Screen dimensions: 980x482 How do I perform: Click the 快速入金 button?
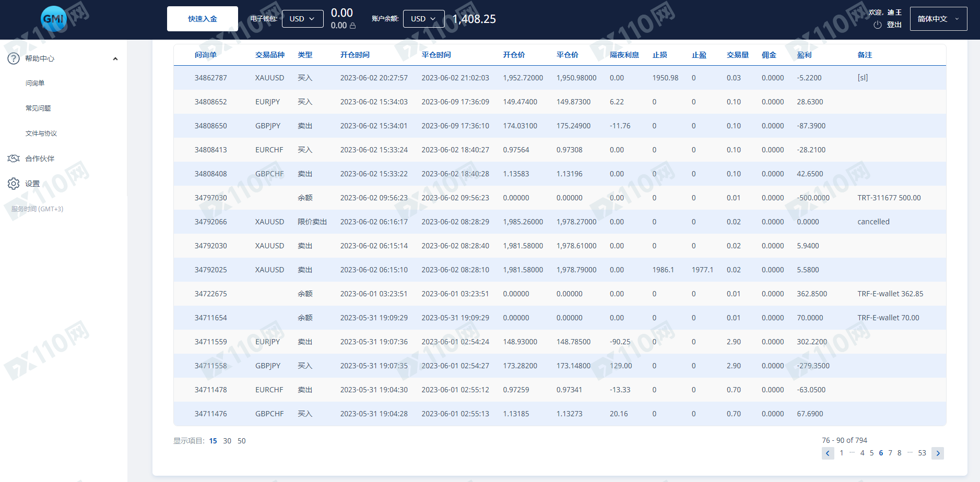pos(203,19)
